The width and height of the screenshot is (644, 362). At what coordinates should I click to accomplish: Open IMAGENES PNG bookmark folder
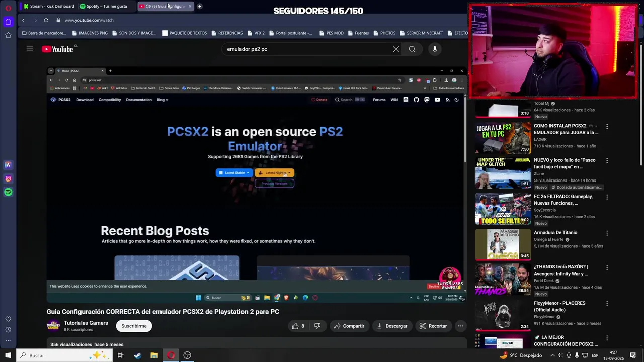90,33
